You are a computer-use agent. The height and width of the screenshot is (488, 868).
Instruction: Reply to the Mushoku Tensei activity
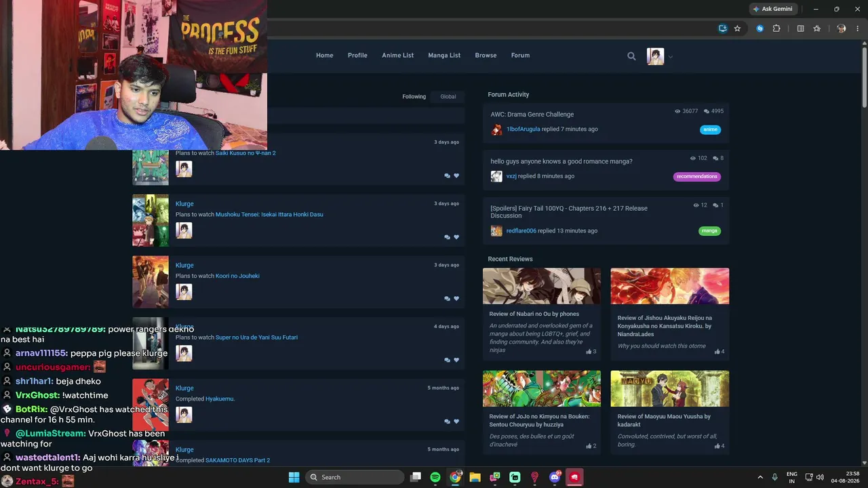[447, 237]
